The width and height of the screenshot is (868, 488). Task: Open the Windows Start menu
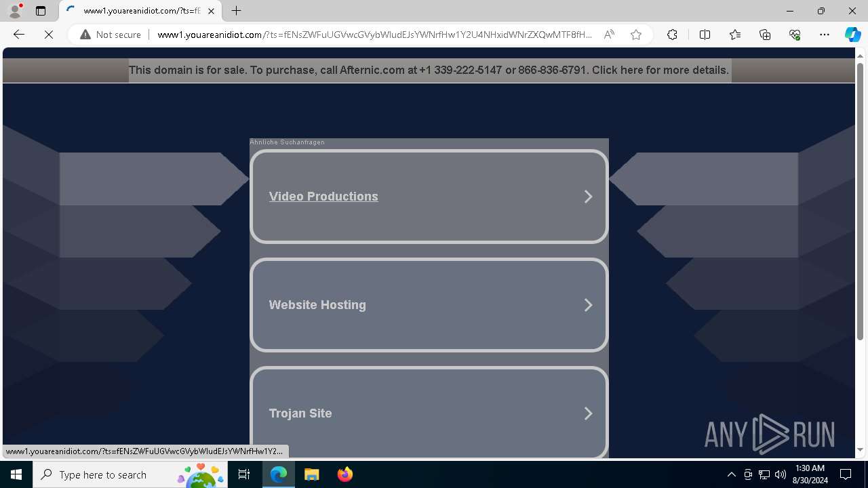click(16, 474)
